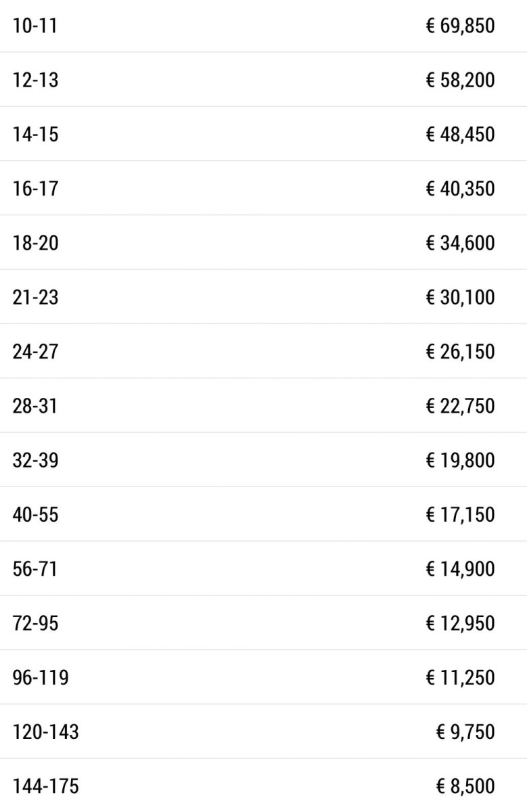Select the 40-55 position label
527x812 pixels.
(x=35, y=515)
